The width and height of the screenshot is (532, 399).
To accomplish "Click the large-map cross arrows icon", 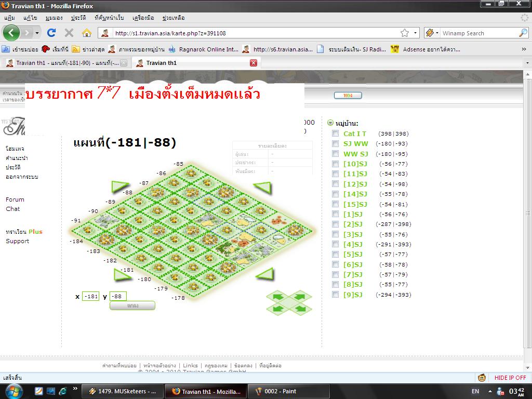I will (289, 303).
